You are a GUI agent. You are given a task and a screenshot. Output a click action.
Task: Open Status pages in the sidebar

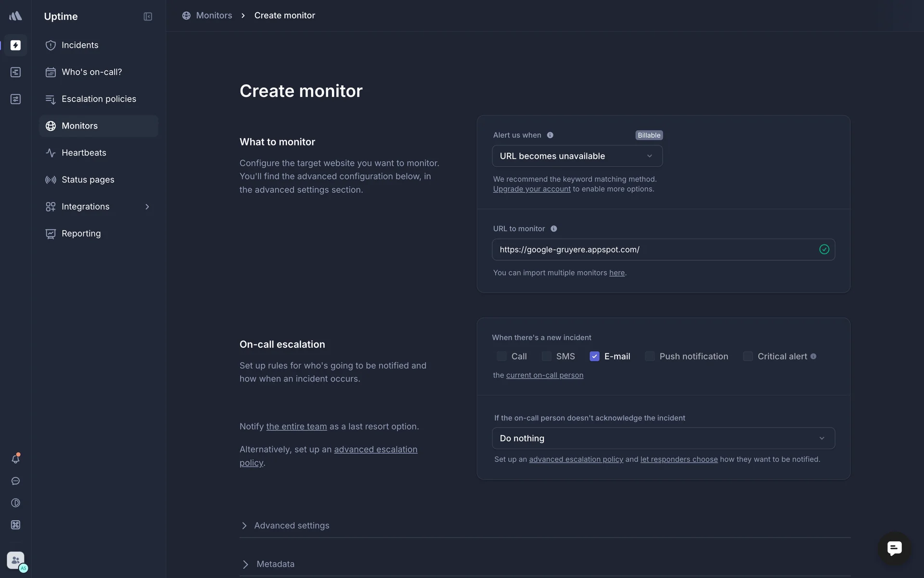pos(88,180)
